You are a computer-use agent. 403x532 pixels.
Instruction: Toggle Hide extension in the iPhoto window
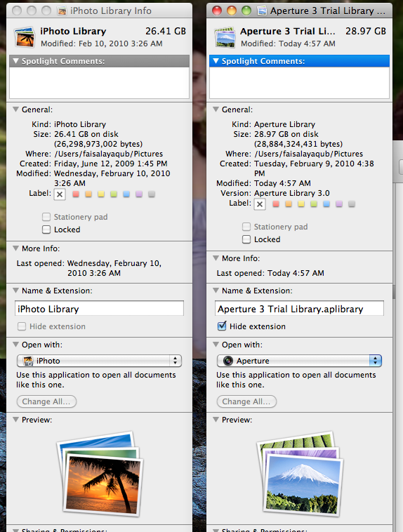(22, 326)
